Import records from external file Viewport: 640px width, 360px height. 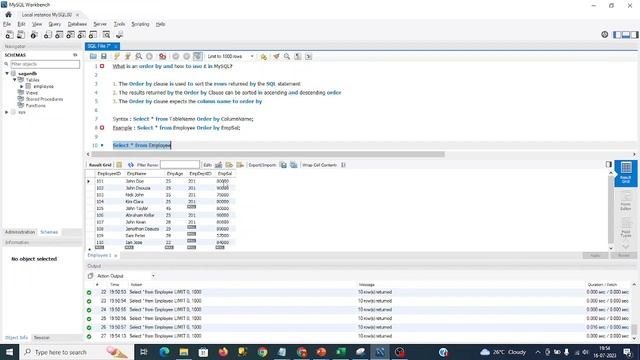pyautogui.click(x=293, y=165)
